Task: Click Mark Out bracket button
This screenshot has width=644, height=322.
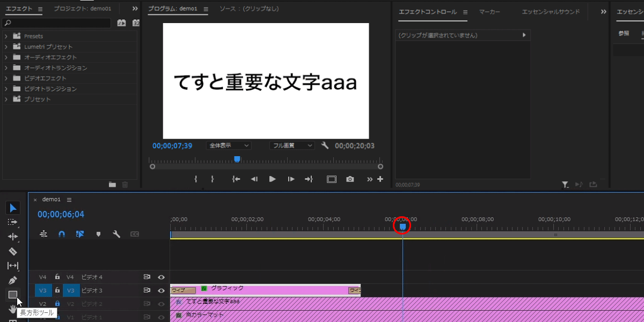Action: click(213, 179)
